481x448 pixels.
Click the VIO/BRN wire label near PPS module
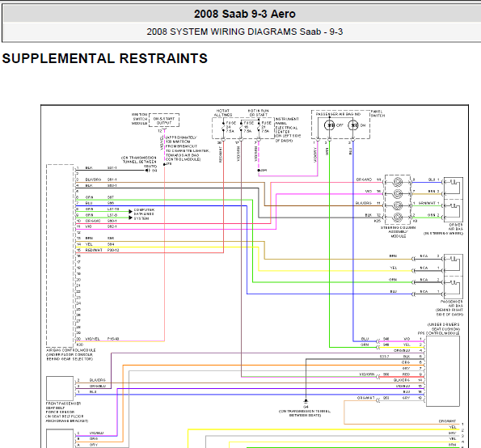pyautogui.click(x=366, y=374)
